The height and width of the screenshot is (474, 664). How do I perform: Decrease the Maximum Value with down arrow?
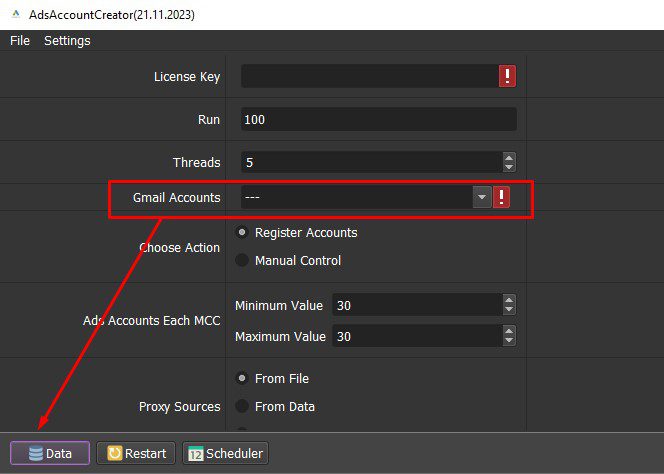click(509, 341)
